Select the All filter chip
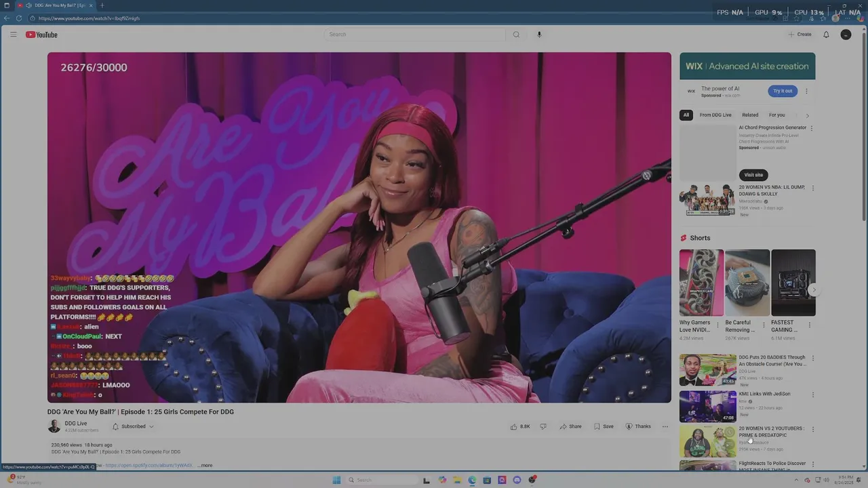The width and height of the screenshot is (868, 488). coord(686,115)
